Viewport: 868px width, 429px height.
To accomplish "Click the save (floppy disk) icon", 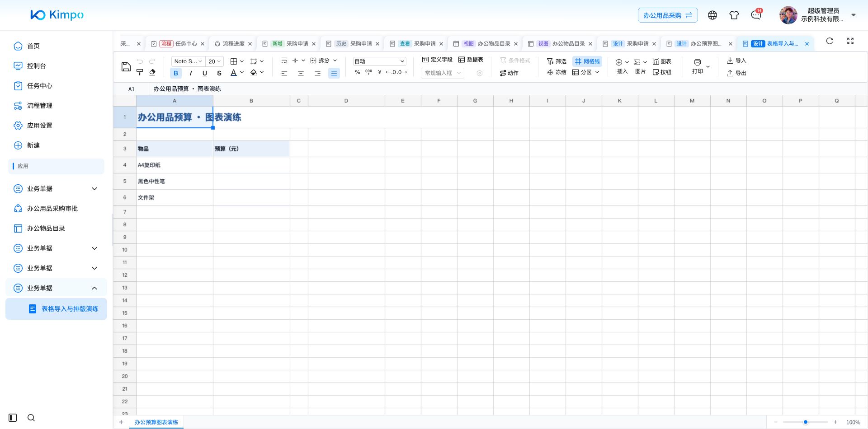I will (x=126, y=67).
